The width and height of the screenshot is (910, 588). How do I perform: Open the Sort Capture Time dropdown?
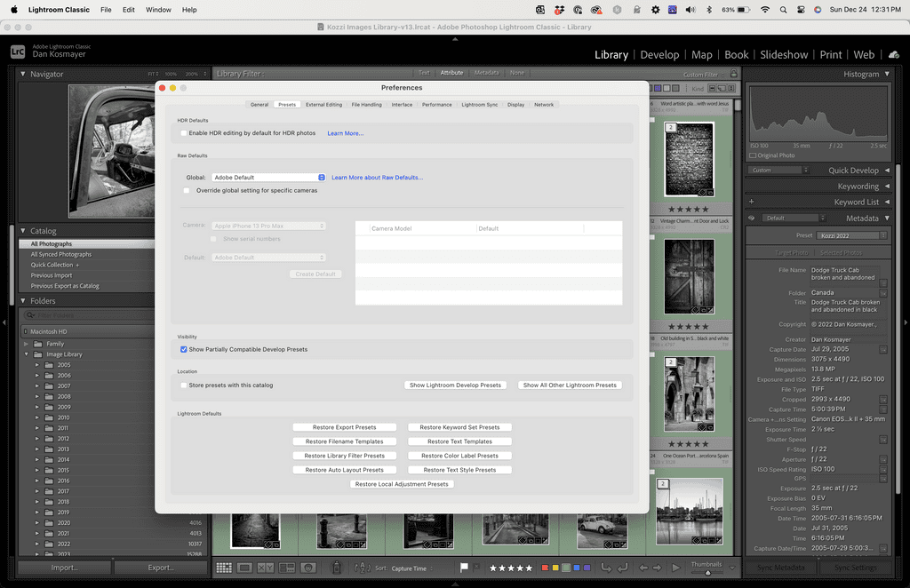412,568
